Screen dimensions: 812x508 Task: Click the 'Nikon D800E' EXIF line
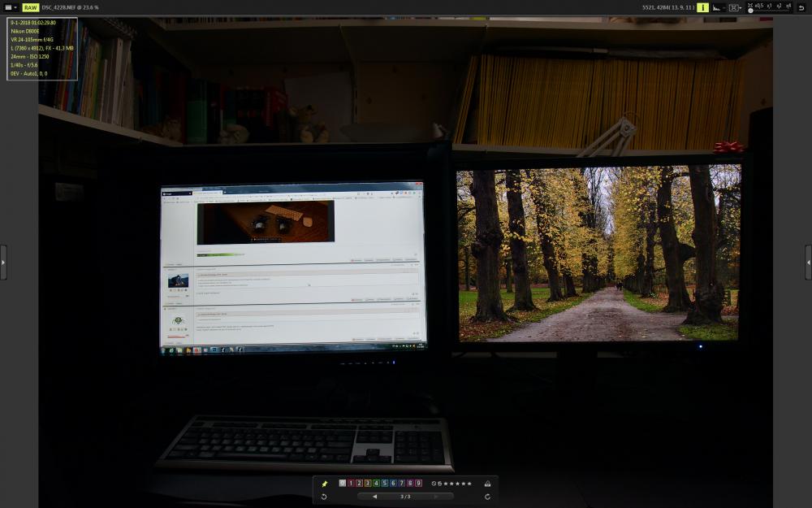(25, 31)
